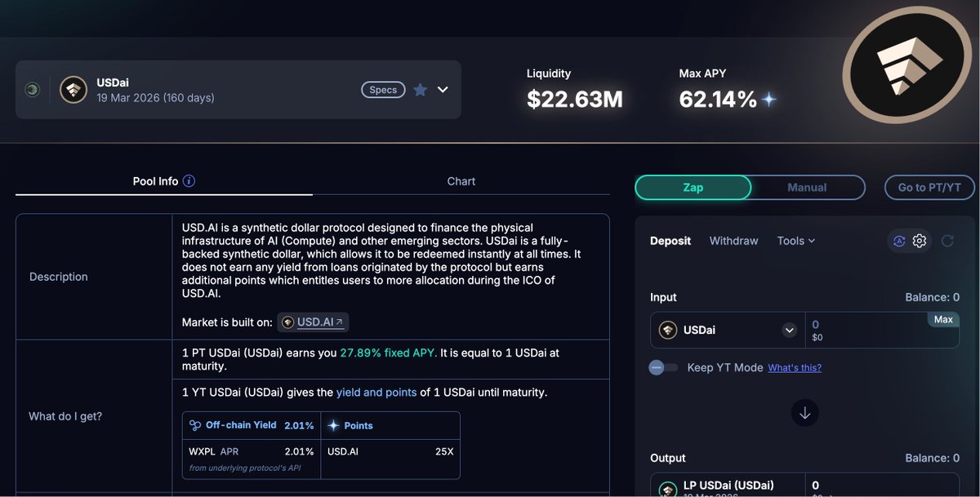Toggle the Keep YT Mode switch
Image resolution: width=980 pixels, height=497 pixels.
pyautogui.click(x=663, y=367)
